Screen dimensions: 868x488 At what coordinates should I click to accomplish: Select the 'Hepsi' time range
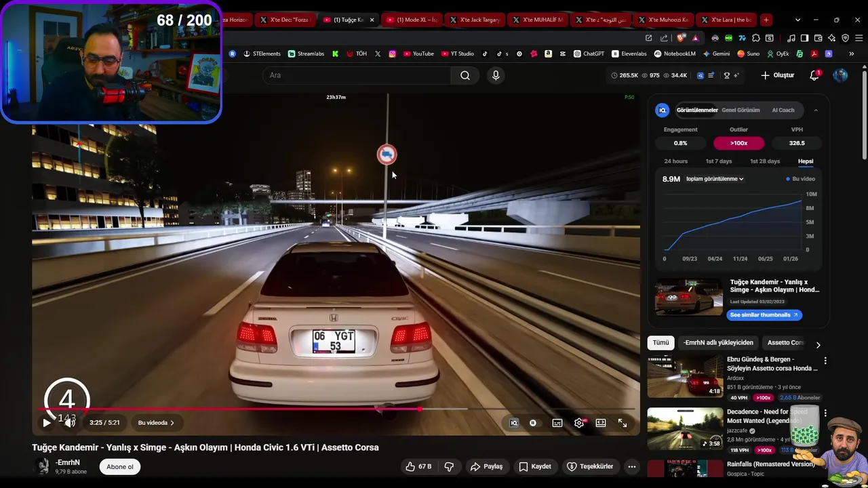click(x=806, y=161)
